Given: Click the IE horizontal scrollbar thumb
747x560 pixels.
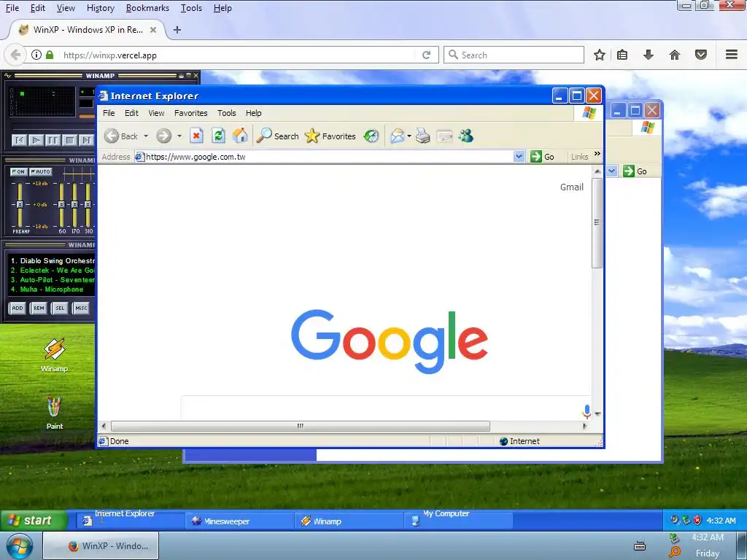Looking at the screenshot, I should pyautogui.click(x=300, y=426).
